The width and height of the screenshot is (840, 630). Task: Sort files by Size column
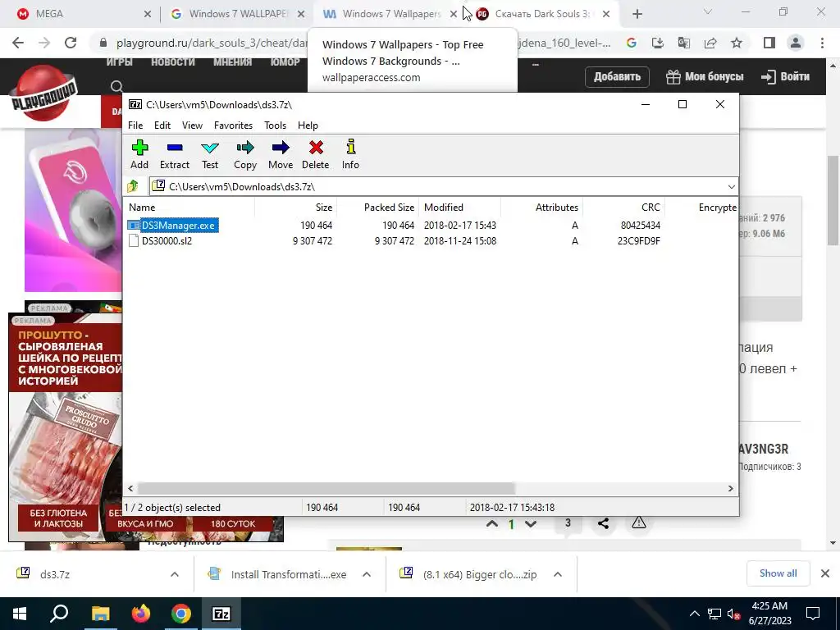click(x=295, y=208)
